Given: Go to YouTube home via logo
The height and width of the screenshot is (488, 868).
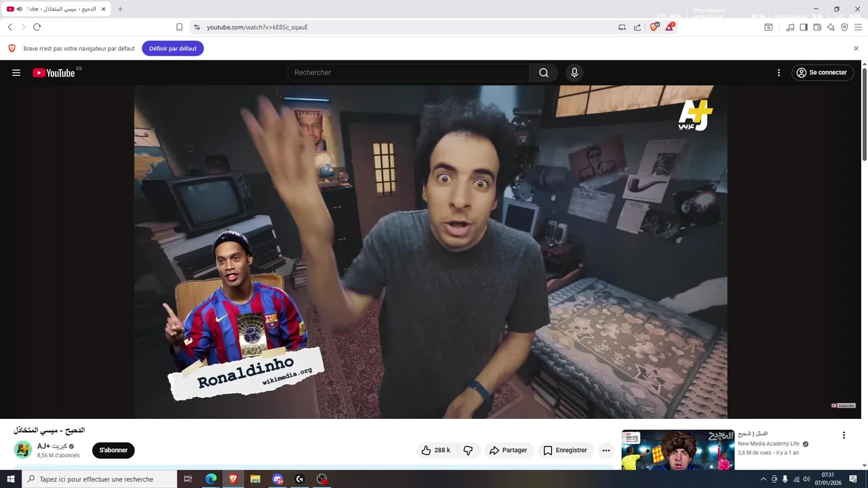Looking at the screenshot, I should [54, 73].
